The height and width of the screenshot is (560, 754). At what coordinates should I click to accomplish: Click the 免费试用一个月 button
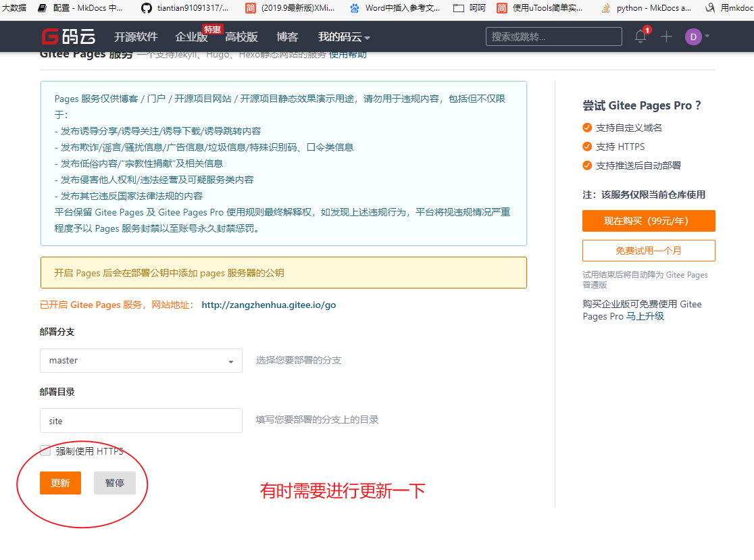[649, 251]
